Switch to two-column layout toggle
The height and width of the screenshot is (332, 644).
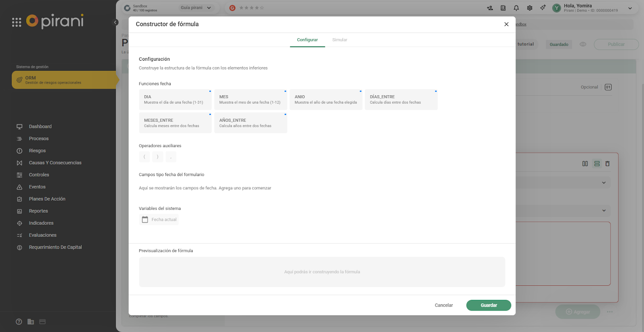click(x=585, y=164)
